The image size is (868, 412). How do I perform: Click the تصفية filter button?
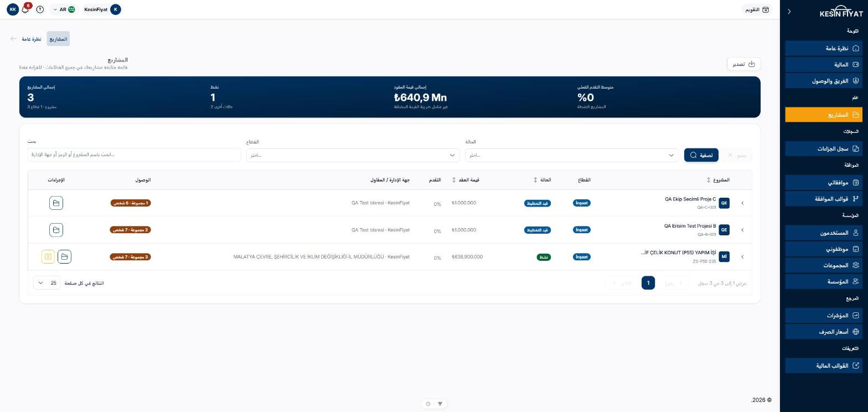[x=701, y=155]
